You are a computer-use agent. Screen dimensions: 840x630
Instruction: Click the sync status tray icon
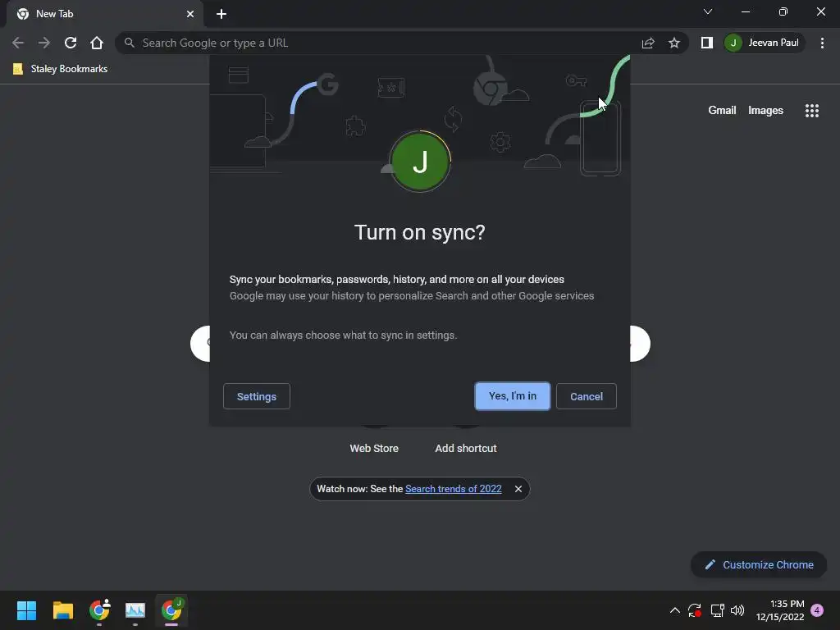pos(695,610)
